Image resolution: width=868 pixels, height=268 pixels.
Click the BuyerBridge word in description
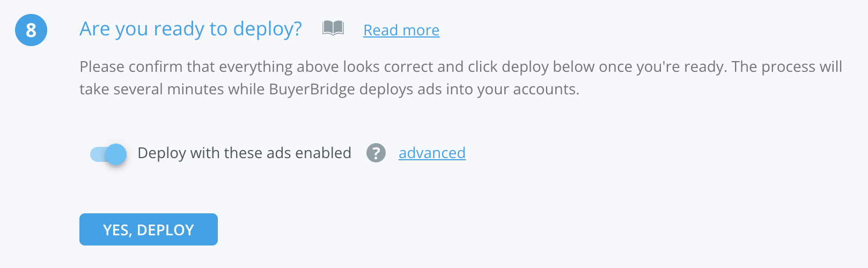click(312, 89)
